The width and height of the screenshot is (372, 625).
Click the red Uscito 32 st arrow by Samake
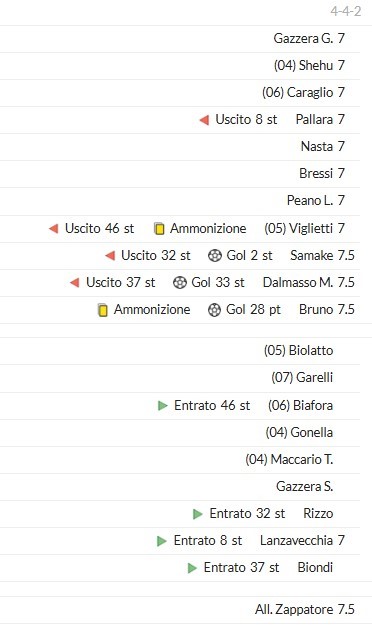coord(110,256)
